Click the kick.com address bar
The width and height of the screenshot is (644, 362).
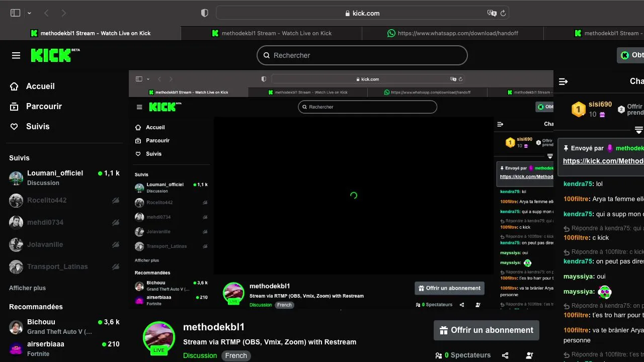pyautogui.click(x=362, y=13)
